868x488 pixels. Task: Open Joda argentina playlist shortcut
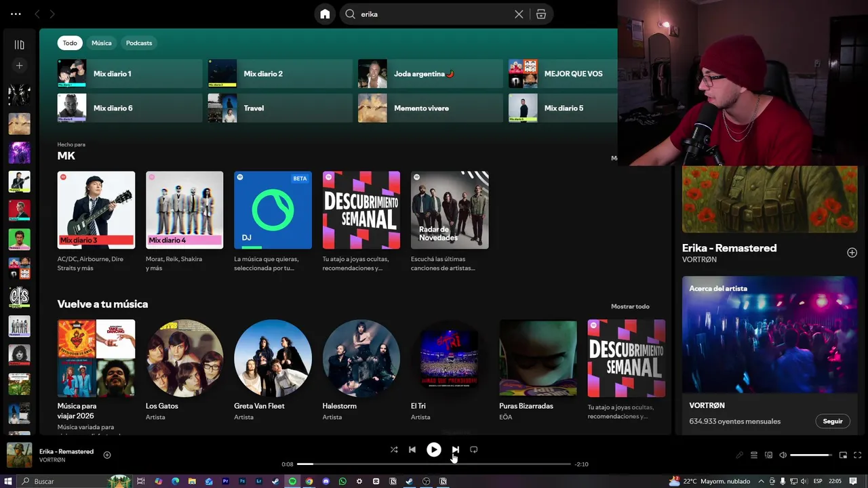pos(431,74)
